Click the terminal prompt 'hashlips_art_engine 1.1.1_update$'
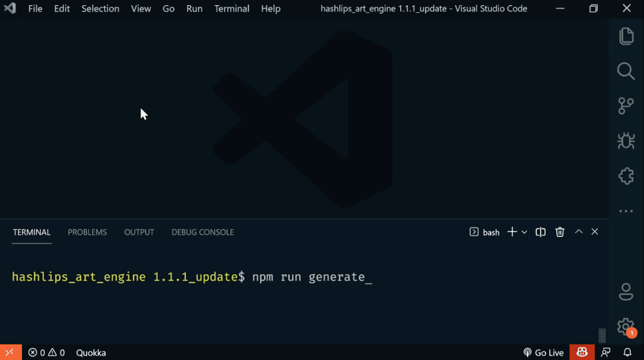Viewport: 644px width, 360px height. point(128,277)
